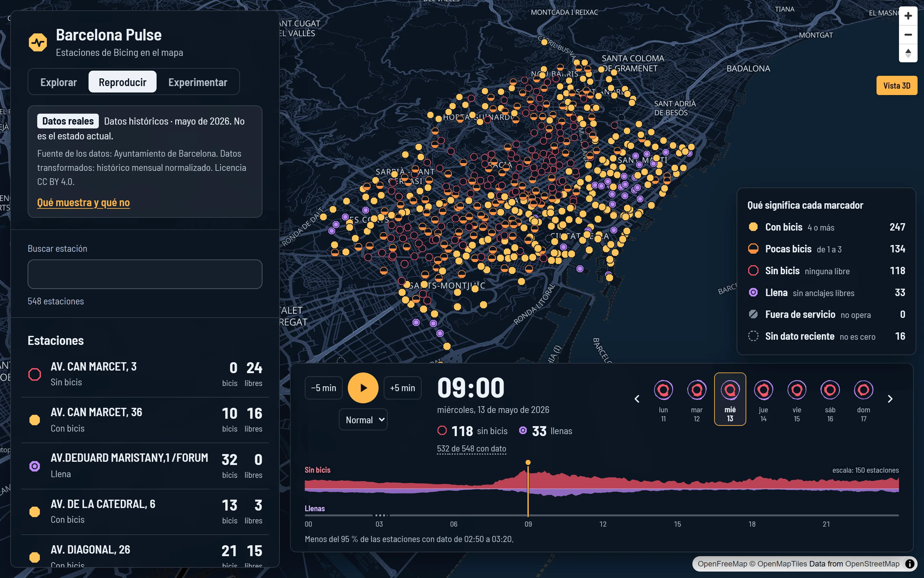Select day vie 15 in the week strip

[x=797, y=399]
